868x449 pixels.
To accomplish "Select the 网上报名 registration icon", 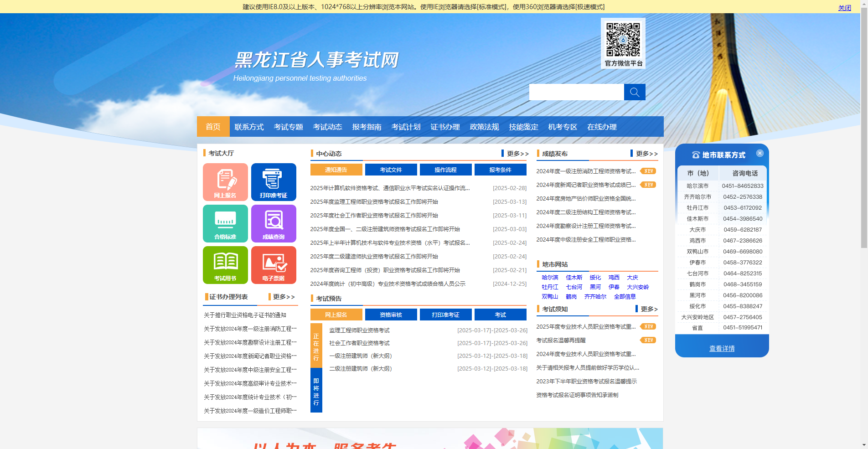I will click(225, 182).
